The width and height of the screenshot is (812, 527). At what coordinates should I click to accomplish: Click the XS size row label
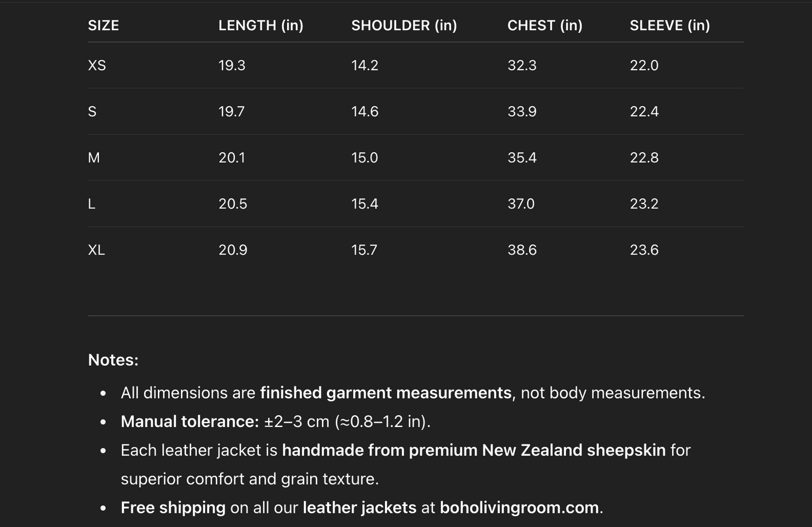tap(97, 65)
